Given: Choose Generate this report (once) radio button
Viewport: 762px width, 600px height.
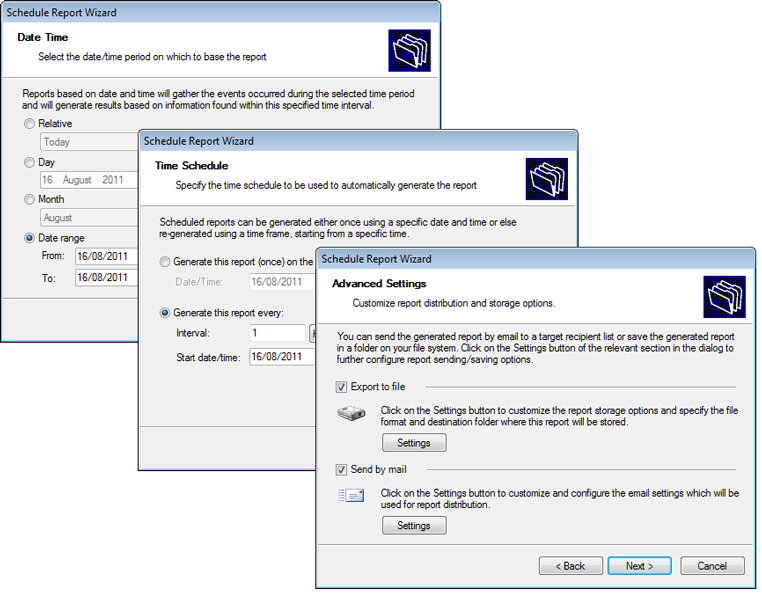Looking at the screenshot, I should pos(165,262).
